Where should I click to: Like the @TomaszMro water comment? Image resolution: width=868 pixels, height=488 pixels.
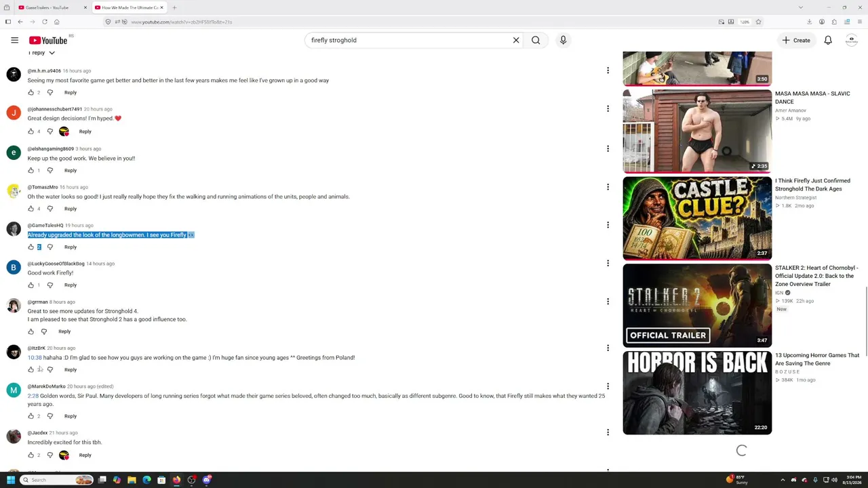(31, 209)
